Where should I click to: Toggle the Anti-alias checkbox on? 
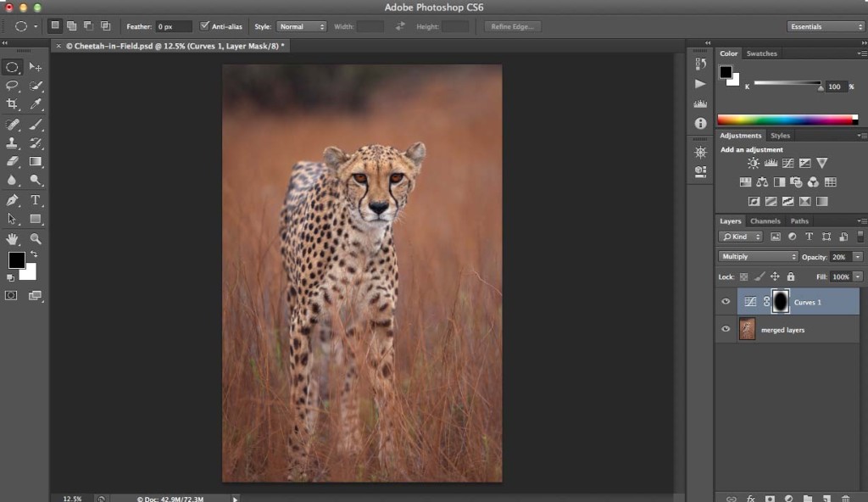[x=206, y=26]
